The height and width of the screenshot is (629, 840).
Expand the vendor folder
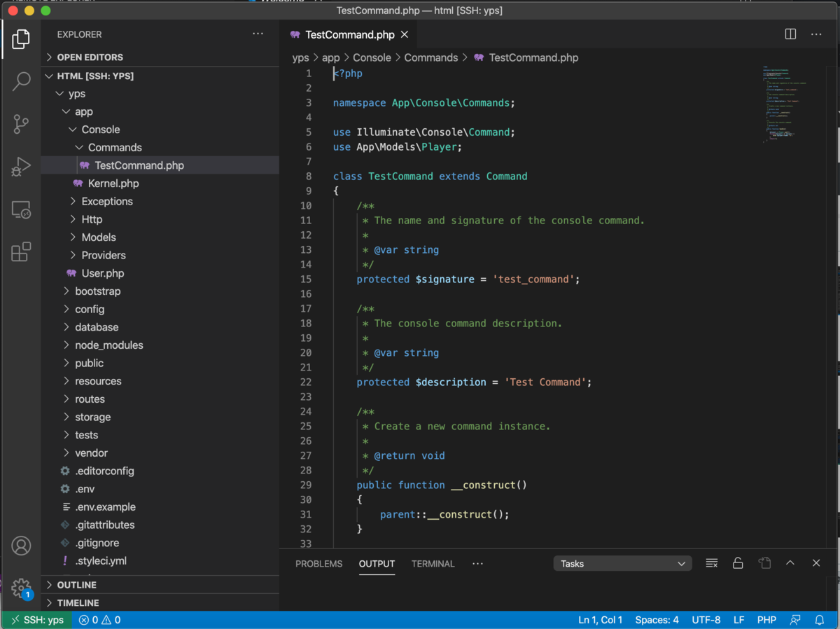coord(160,453)
